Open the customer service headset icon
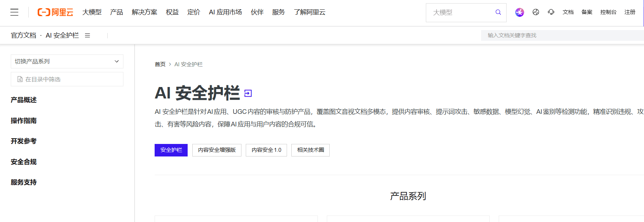 (x=551, y=12)
